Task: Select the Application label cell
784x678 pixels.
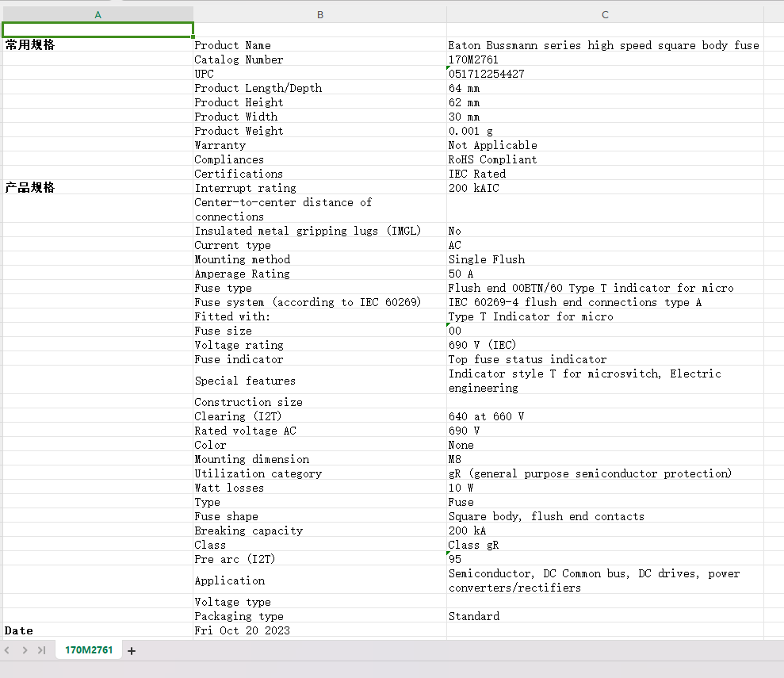Action: pos(320,580)
